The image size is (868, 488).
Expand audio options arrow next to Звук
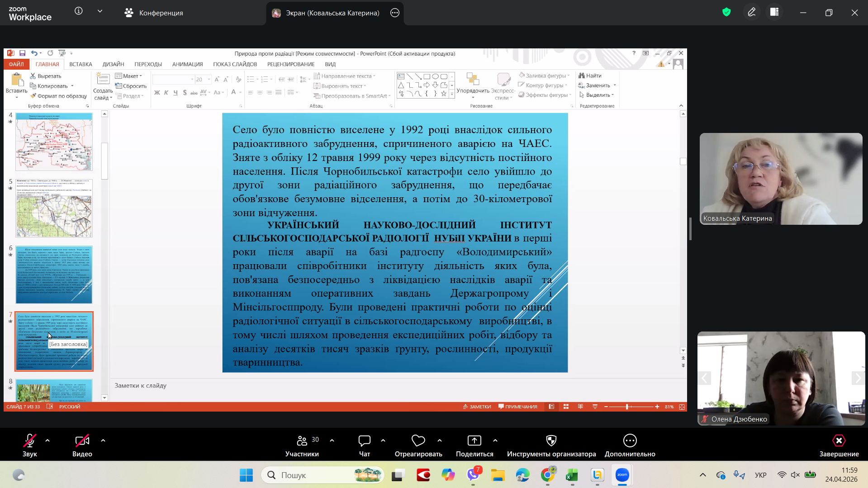pyautogui.click(x=47, y=441)
